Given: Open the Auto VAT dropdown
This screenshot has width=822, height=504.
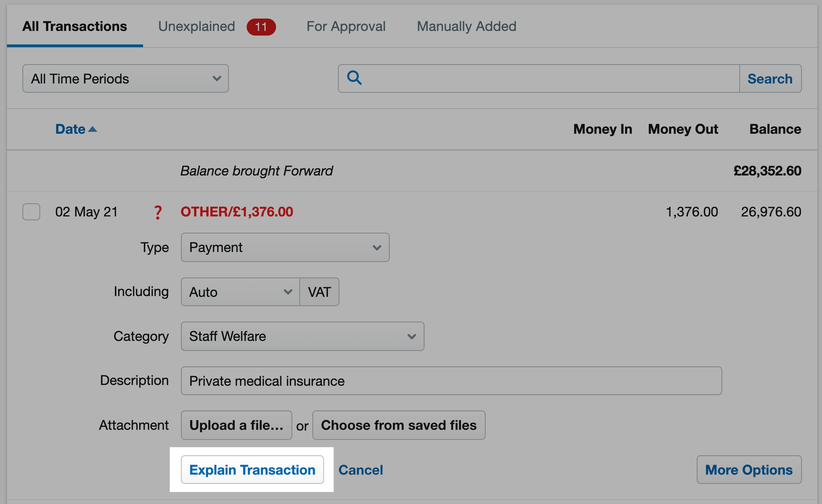Looking at the screenshot, I should click(240, 292).
